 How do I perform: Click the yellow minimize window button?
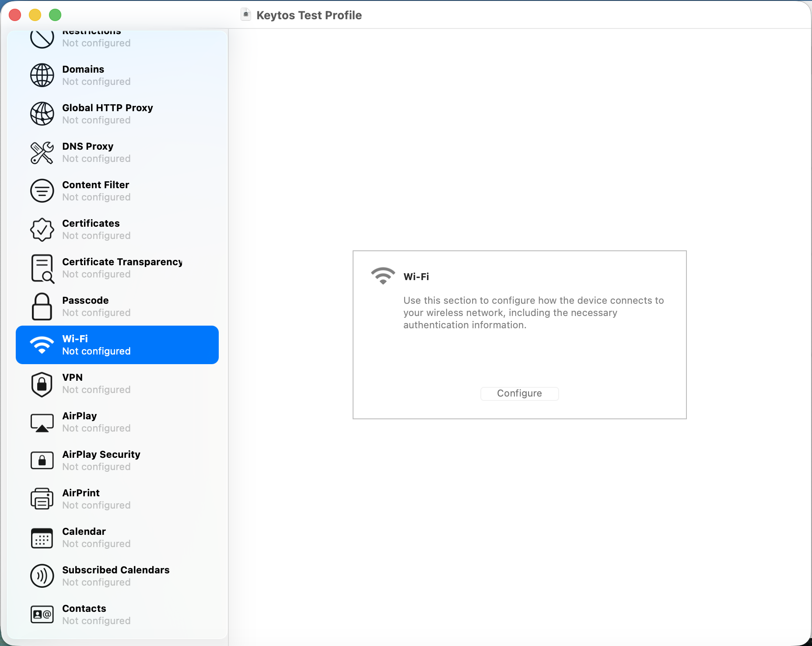(x=35, y=15)
